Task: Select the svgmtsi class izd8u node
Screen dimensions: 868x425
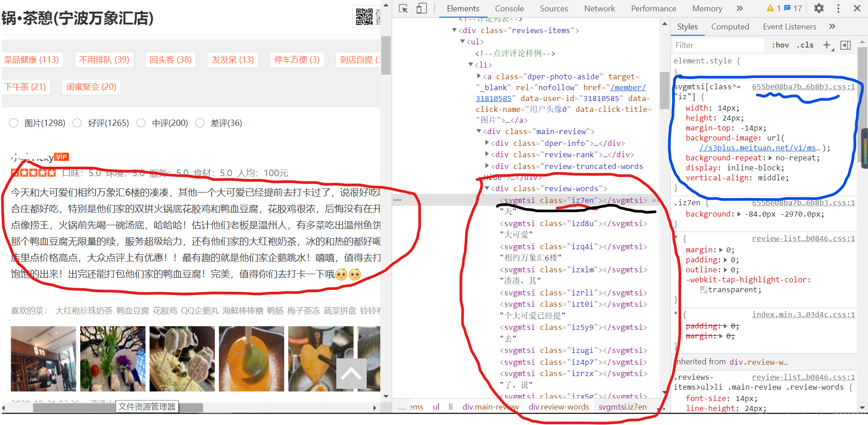Action: 573,223
